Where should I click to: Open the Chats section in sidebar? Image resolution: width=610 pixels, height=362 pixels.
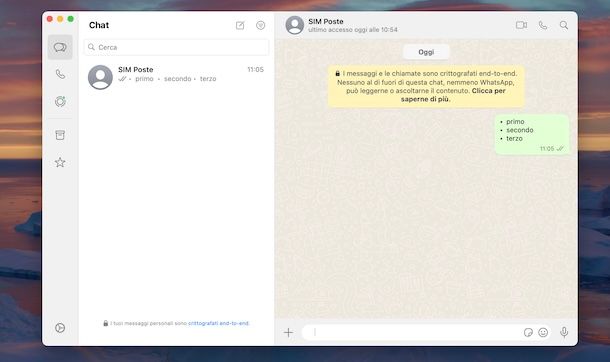coord(60,47)
